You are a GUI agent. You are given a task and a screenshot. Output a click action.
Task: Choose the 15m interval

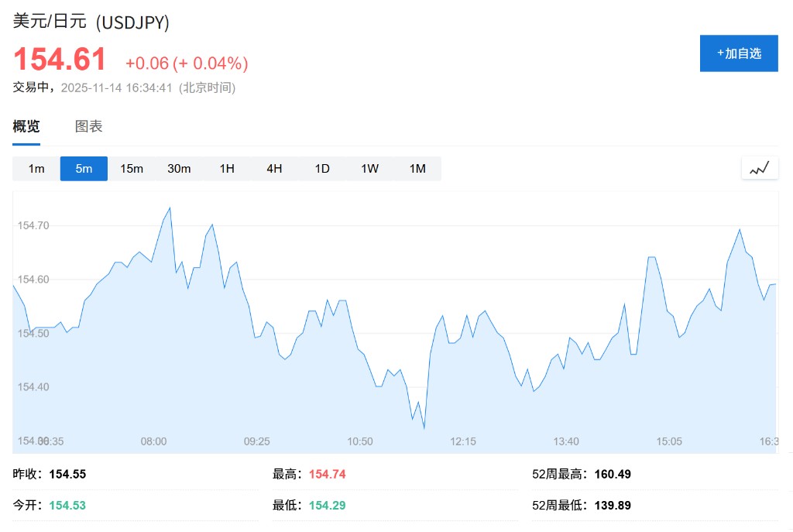(x=132, y=169)
